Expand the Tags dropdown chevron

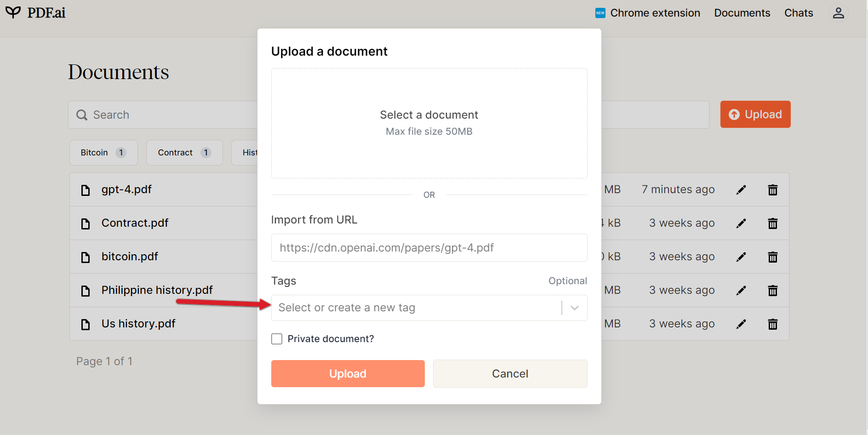coord(574,308)
